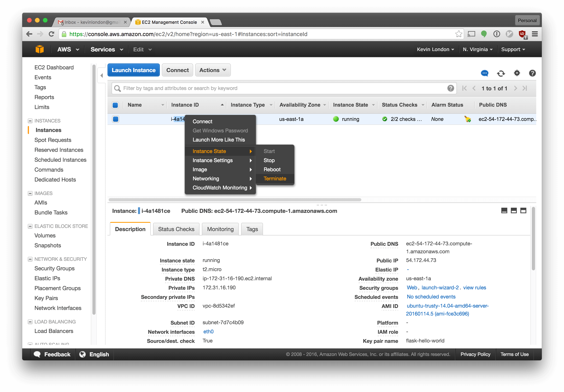Select Terminate from Instance State submenu
564x392 pixels.
coord(275,179)
